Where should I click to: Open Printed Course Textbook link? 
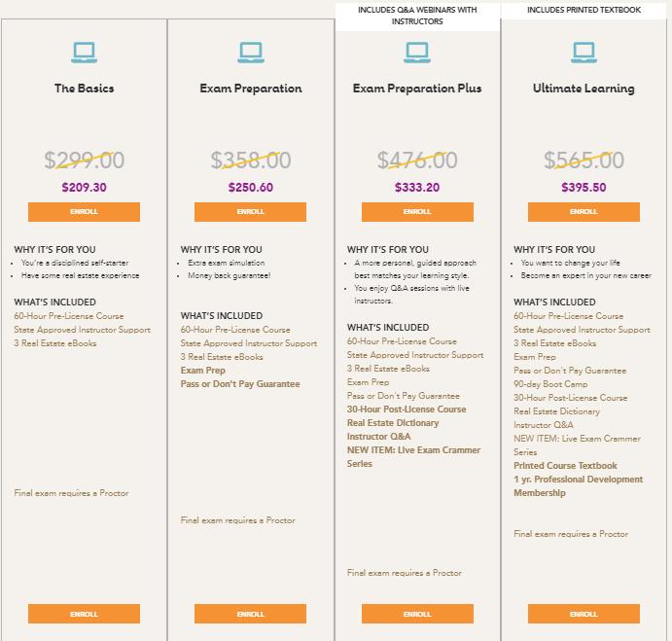tap(565, 466)
